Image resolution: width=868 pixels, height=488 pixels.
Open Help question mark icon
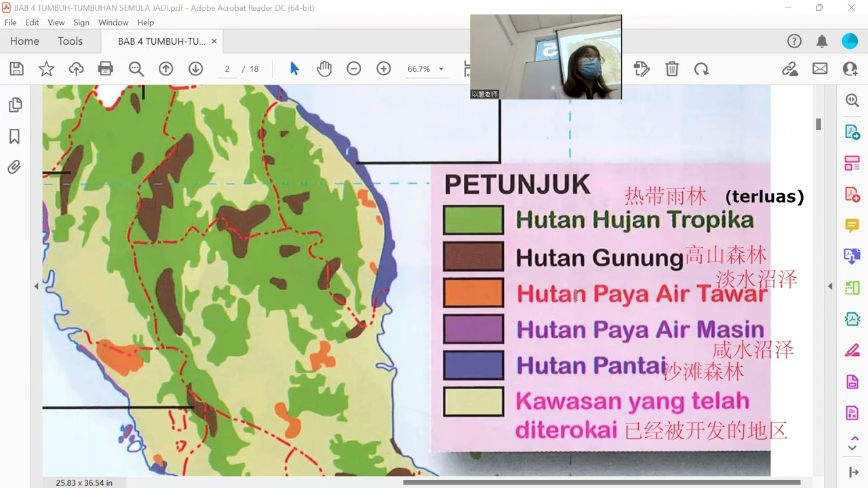794,41
